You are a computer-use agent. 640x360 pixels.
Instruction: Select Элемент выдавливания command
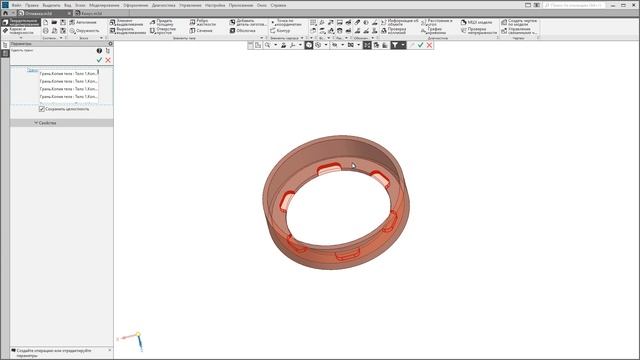pos(127,22)
